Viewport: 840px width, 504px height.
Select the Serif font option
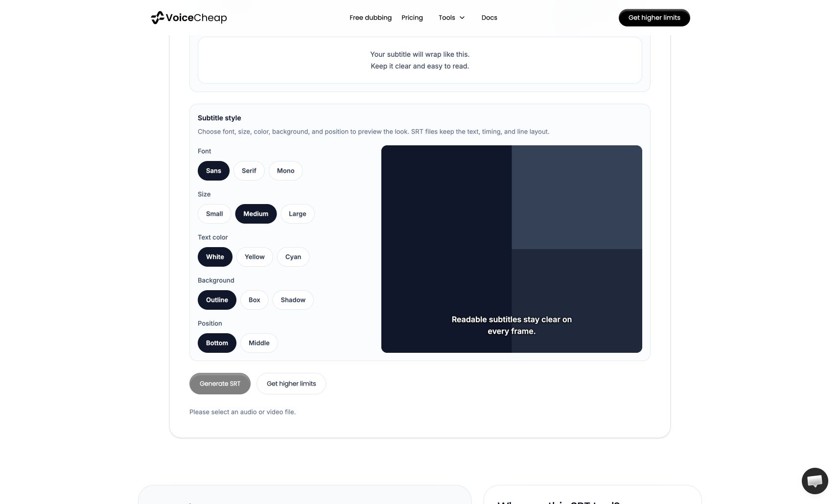click(x=249, y=171)
